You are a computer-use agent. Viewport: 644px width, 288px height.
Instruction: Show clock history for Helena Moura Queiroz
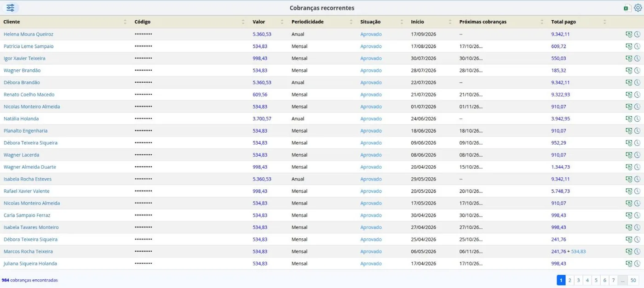637,34
